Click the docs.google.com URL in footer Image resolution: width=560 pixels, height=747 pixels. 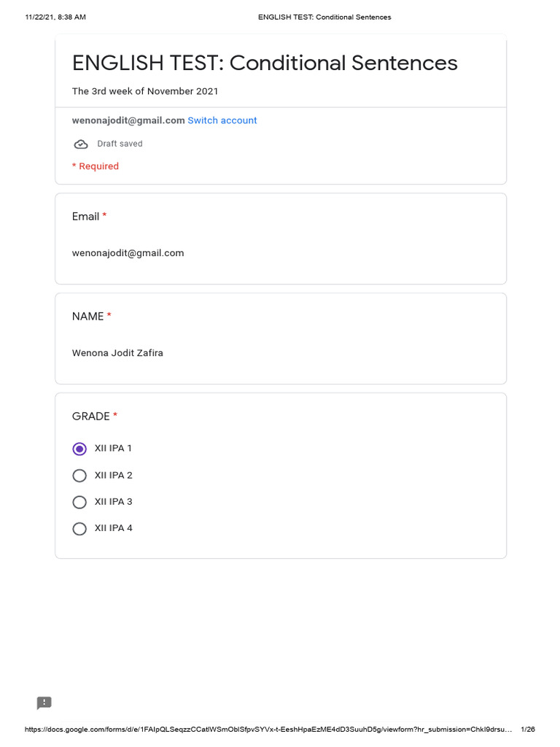coord(268,729)
